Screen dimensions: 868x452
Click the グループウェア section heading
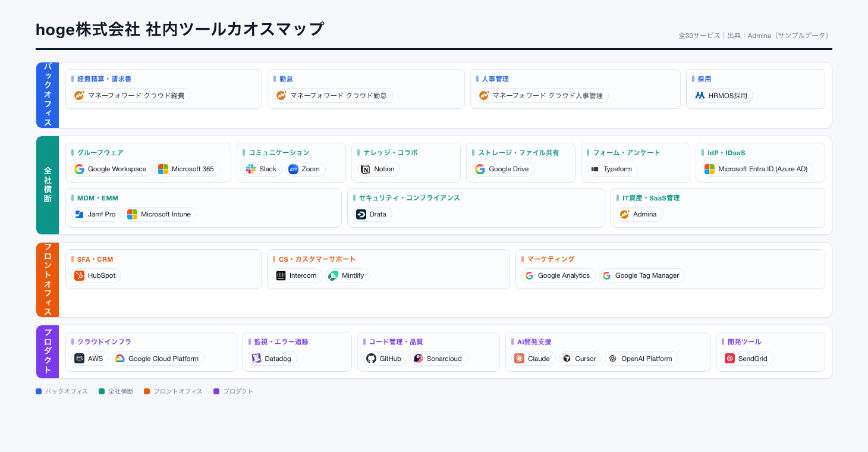[100, 153]
